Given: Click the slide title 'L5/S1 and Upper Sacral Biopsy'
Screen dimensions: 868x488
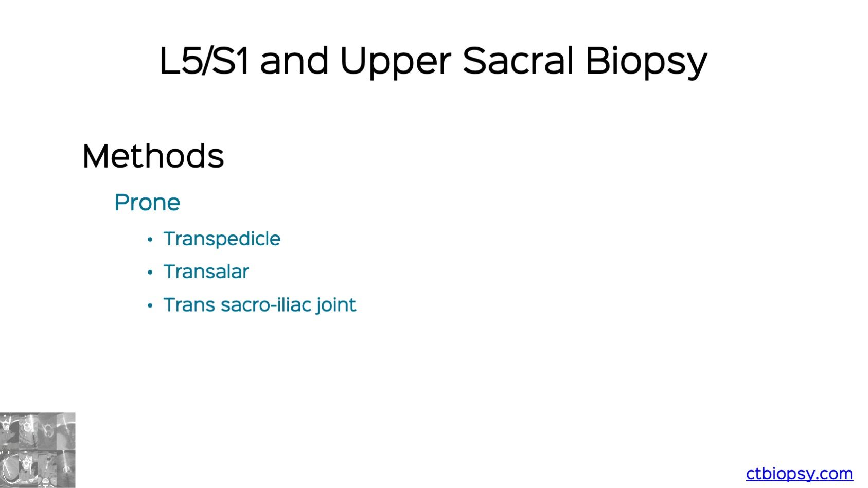Looking at the screenshot, I should tap(433, 62).
